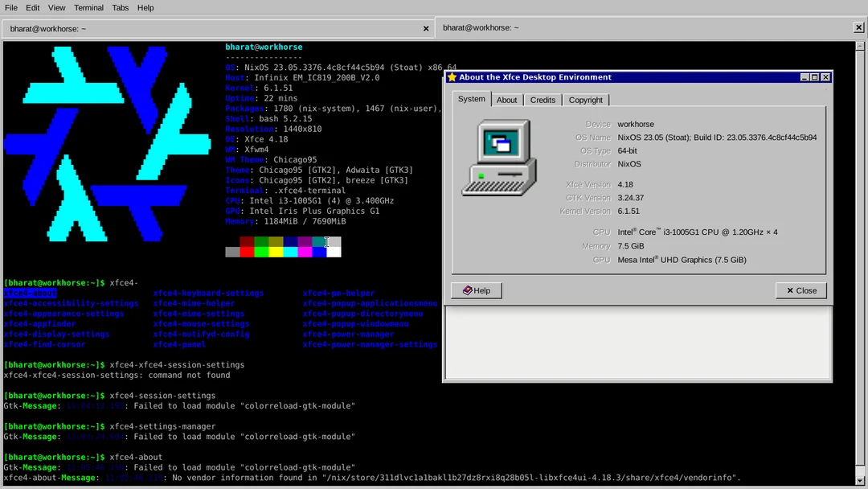Open the Terminal menu
Image resolution: width=868 pixels, height=489 pixels.
(x=88, y=8)
